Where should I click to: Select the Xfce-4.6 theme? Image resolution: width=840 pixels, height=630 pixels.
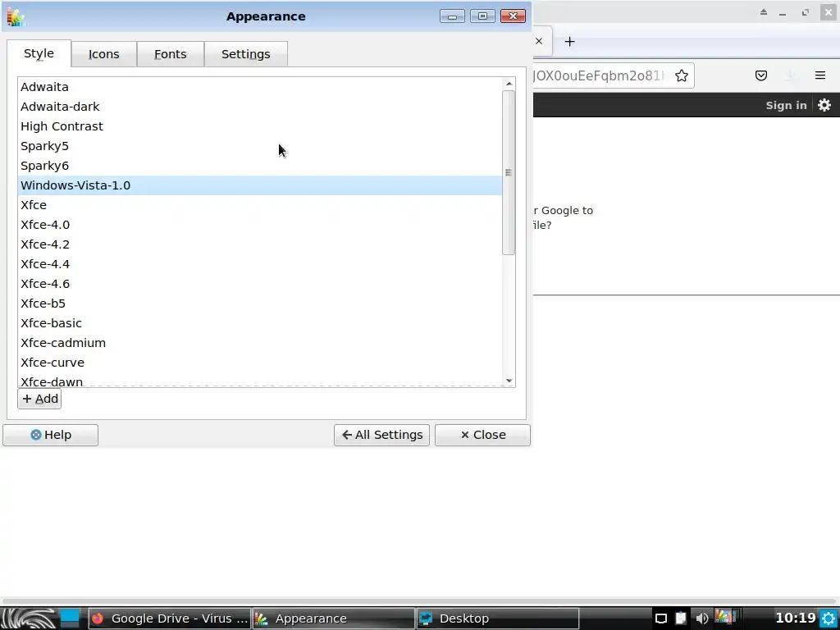[x=260, y=284]
